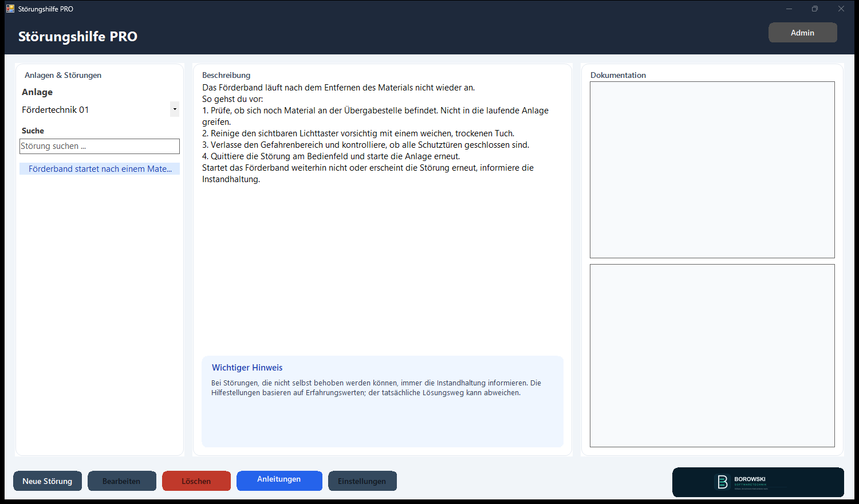Viewport: 859px width, 504px height.
Task: Click the upper Dokumentation preview box
Action: 712,170
